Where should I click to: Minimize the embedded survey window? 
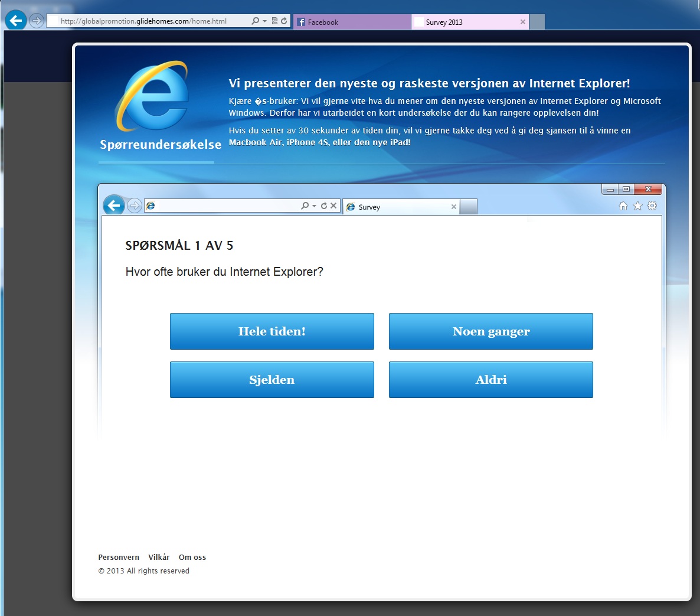click(610, 190)
